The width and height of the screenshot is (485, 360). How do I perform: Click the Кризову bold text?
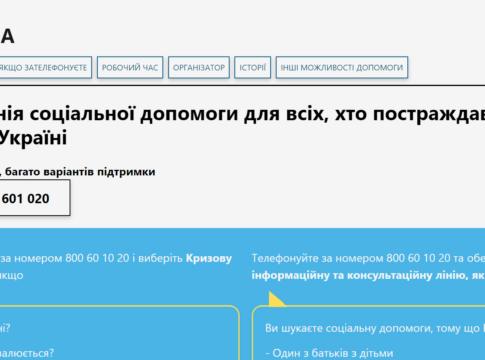(x=209, y=258)
